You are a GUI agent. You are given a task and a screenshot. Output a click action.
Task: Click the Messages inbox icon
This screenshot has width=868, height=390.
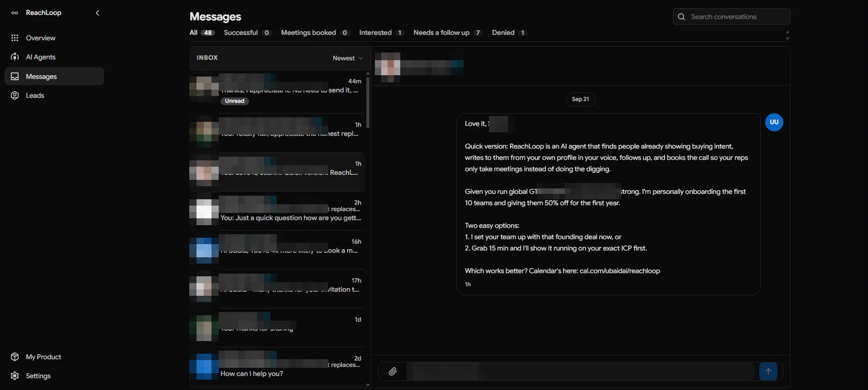pos(14,77)
